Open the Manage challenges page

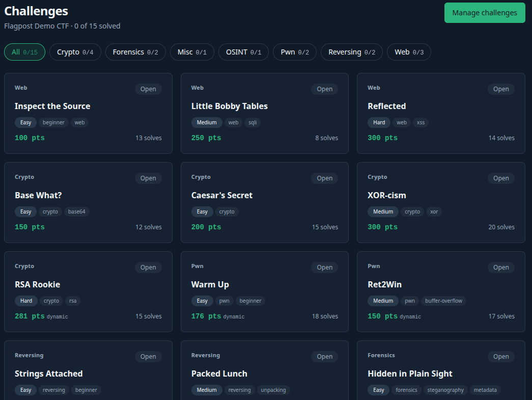[x=485, y=13]
